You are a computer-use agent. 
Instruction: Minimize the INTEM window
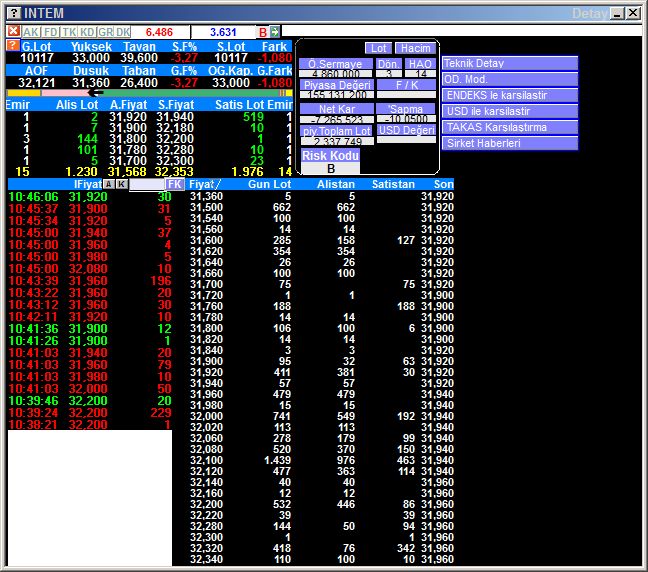pyautogui.click(x=617, y=14)
